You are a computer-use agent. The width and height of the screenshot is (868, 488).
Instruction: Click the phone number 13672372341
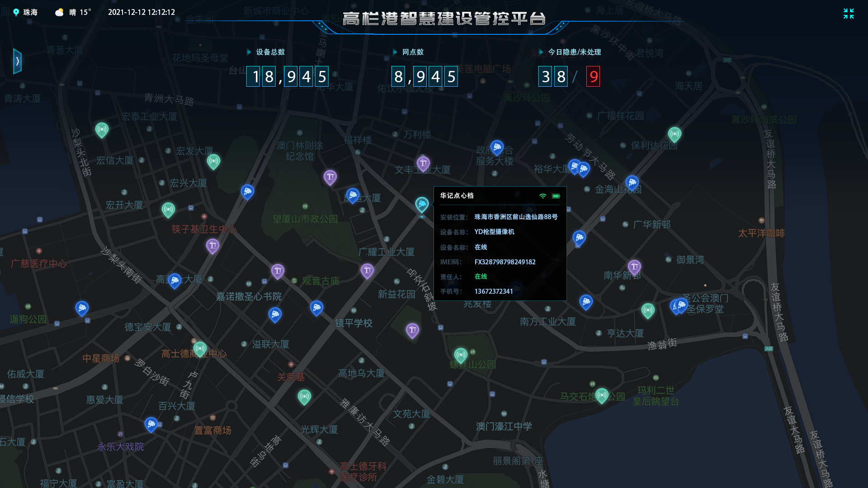[x=493, y=291]
